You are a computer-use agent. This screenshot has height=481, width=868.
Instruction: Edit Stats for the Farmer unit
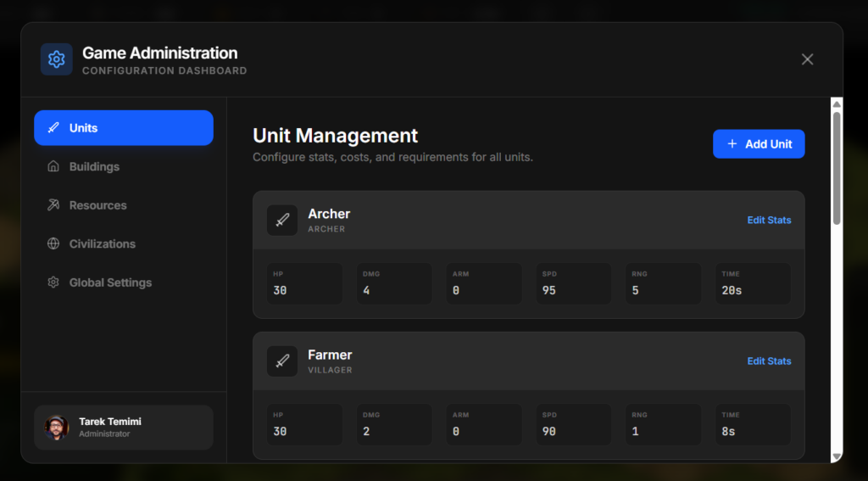click(x=769, y=361)
